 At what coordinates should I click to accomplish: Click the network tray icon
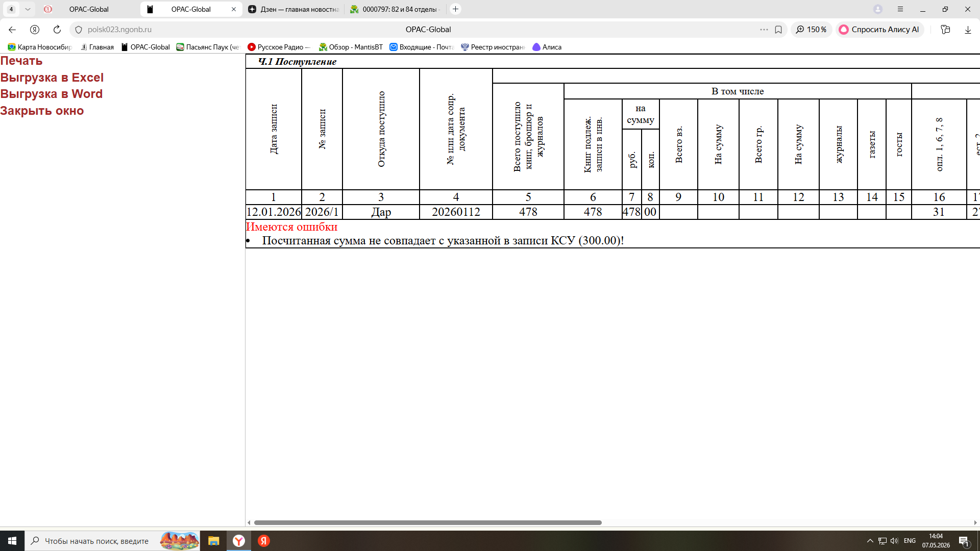tap(882, 541)
